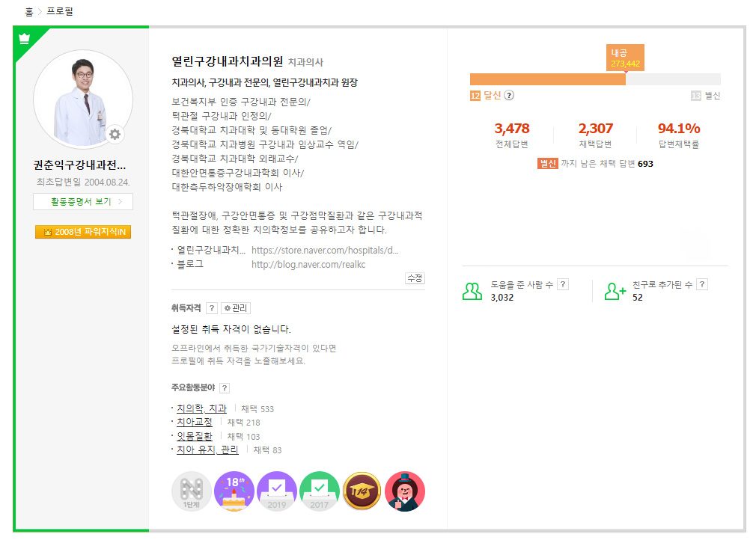Click the 채택 533 count text
The height and width of the screenshot is (549, 756).
[257, 409]
